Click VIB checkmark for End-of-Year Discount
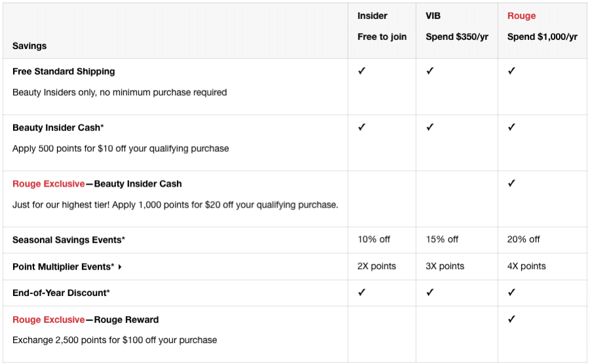This screenshot has height=364, width=590. coord(430,293)
